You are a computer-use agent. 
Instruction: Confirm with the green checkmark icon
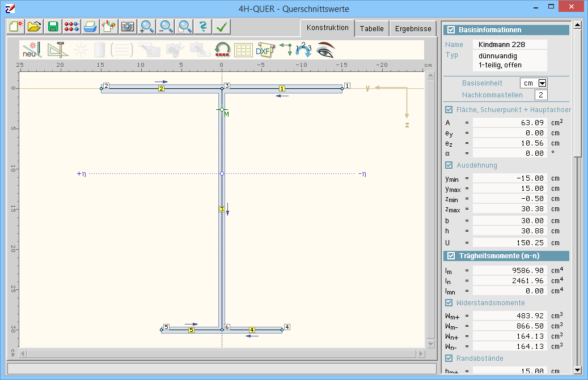(222, 27)
